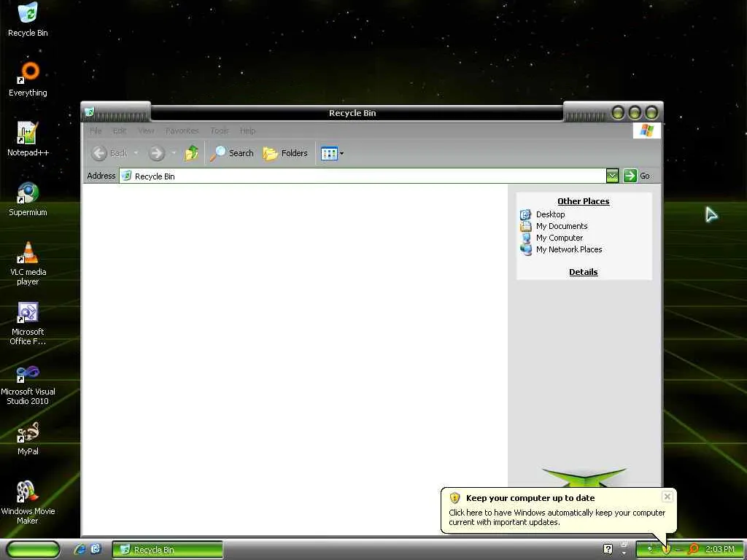The width and height of the screenshot is (747, 560).
Task: Click the second Quick Launch icon
Action: (96, 549)
